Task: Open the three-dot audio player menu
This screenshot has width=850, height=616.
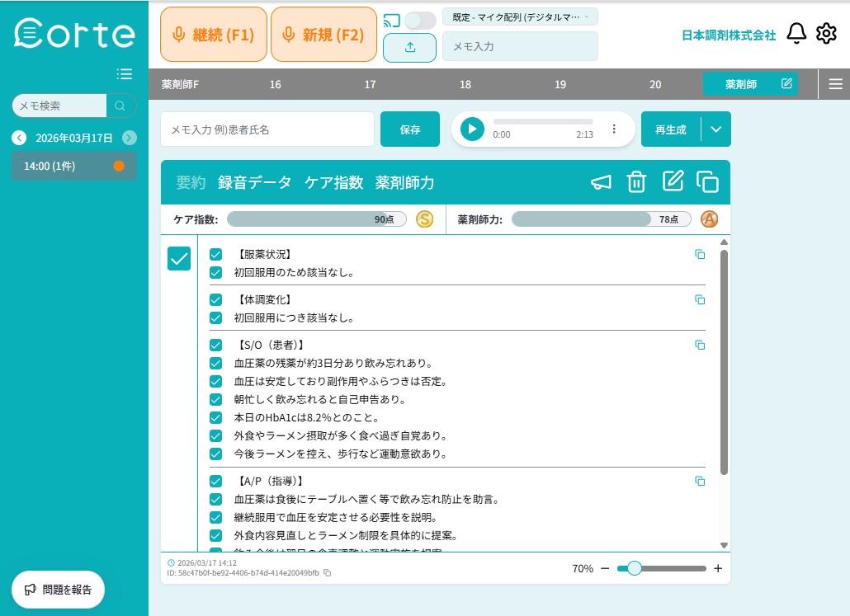Action: [x=614, y=129]
